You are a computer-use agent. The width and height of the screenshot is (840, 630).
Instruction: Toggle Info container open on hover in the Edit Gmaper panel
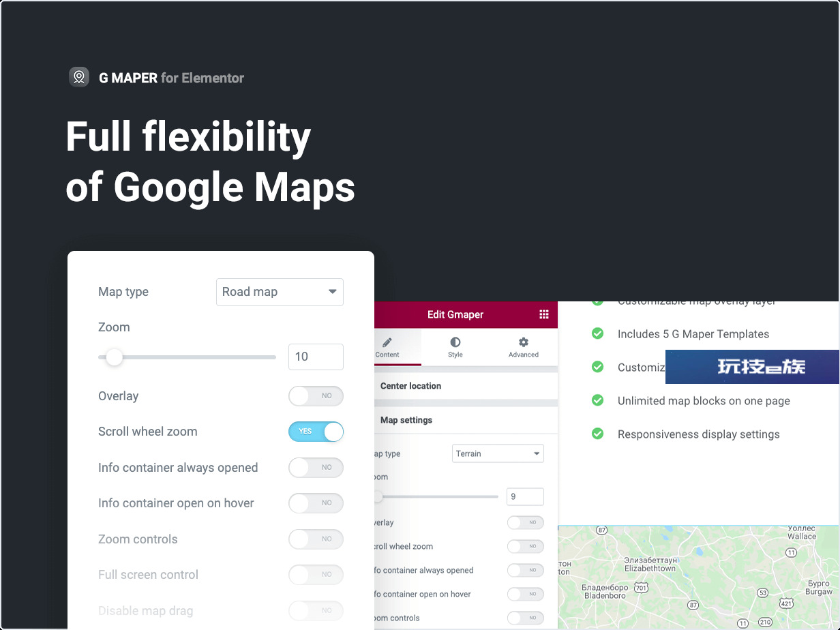(526, 594)
